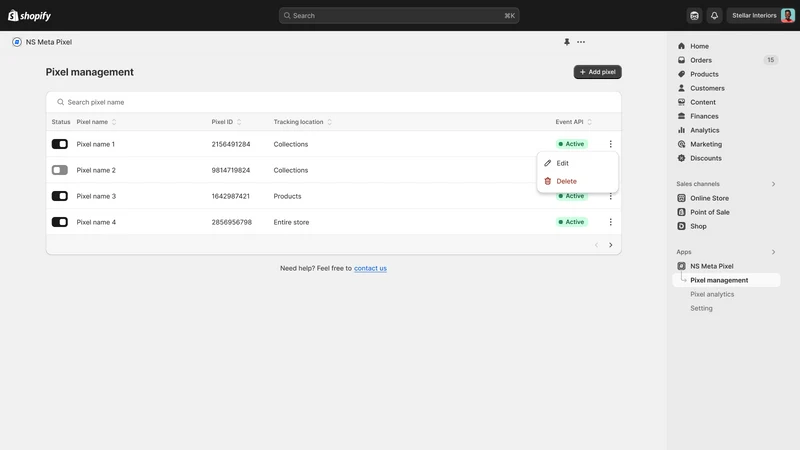800x450 pixels.
Task: Click the NS Meta Pixel app icon in header
Action: [x=17, y=42]
